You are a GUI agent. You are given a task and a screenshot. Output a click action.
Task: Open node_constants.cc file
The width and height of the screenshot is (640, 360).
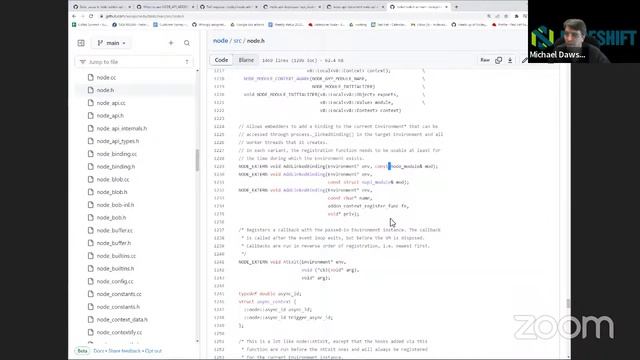(x=119, y=294)
